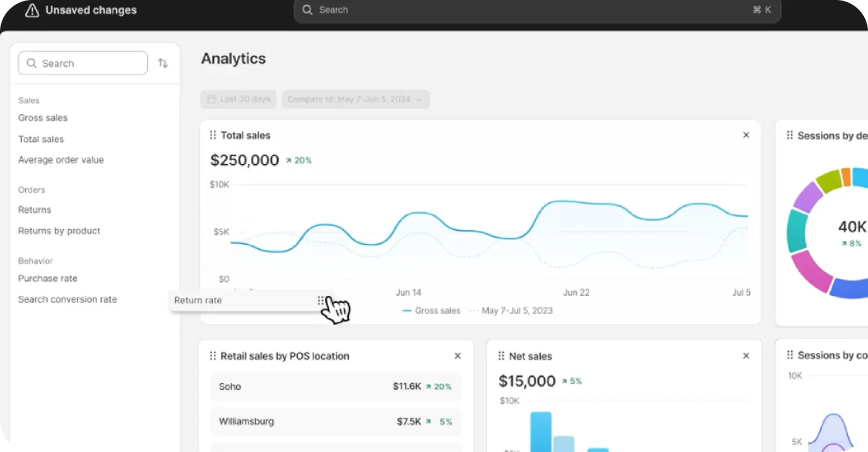
Task: Click the Net sales card drag handle
Action: 501,356
